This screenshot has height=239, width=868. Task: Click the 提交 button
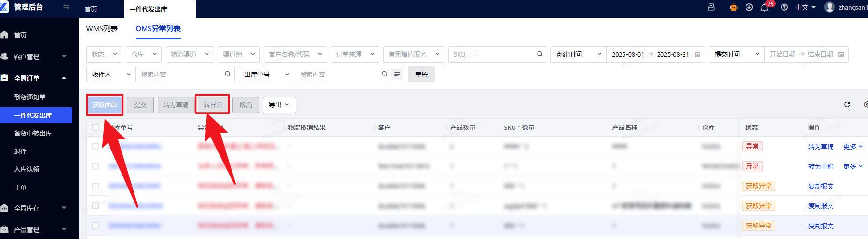140,105
